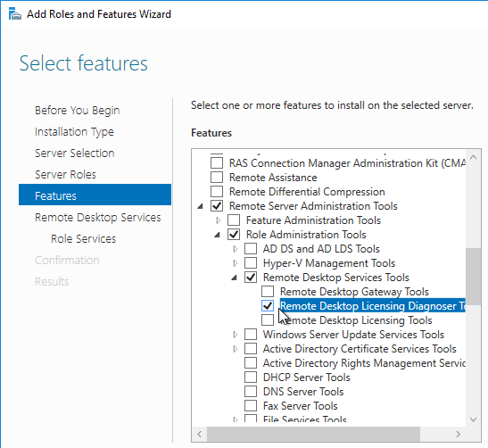Check the Feature Administration Tools checkbox

pos(234,220)
